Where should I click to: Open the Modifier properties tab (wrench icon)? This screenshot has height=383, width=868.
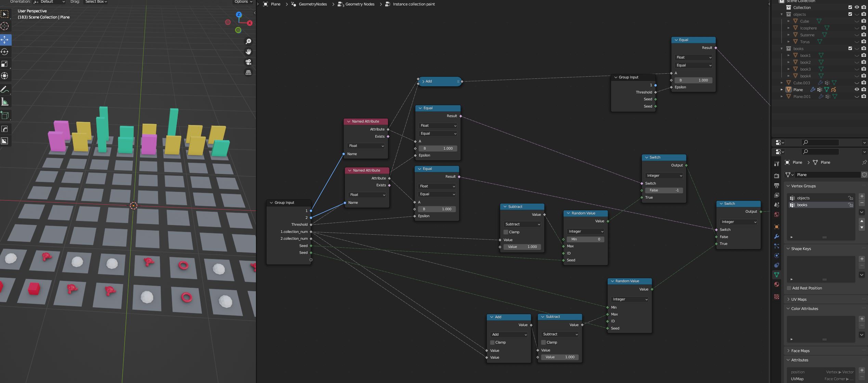tap(777, 236)
